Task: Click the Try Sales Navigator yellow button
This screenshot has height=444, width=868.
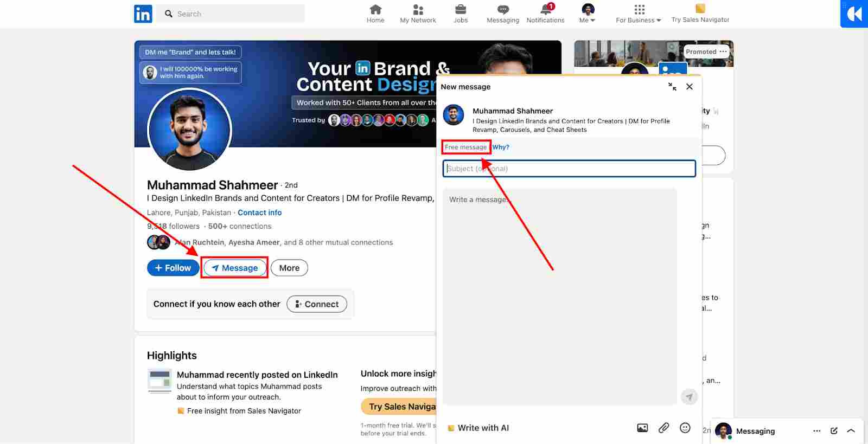Action: [x=399, y=407]
